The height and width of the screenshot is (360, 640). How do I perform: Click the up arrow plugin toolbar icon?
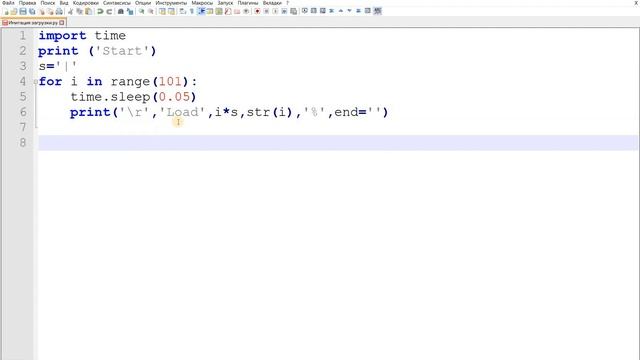coord(340,11)
